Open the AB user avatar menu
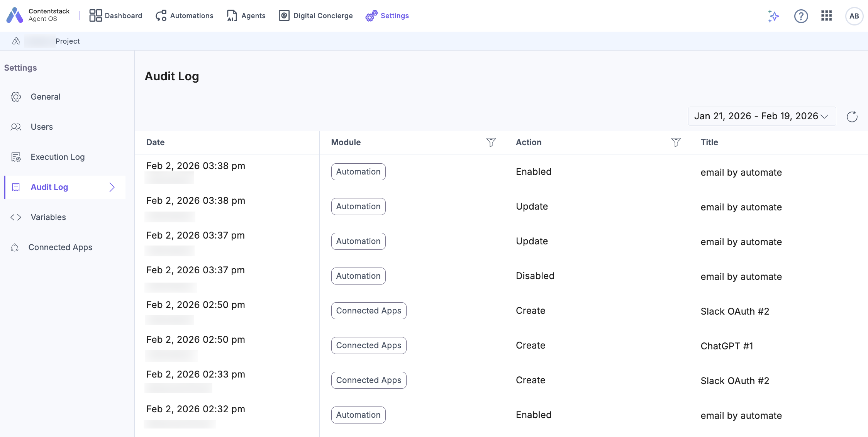This screenshot has width=868, height=437. 854,16
